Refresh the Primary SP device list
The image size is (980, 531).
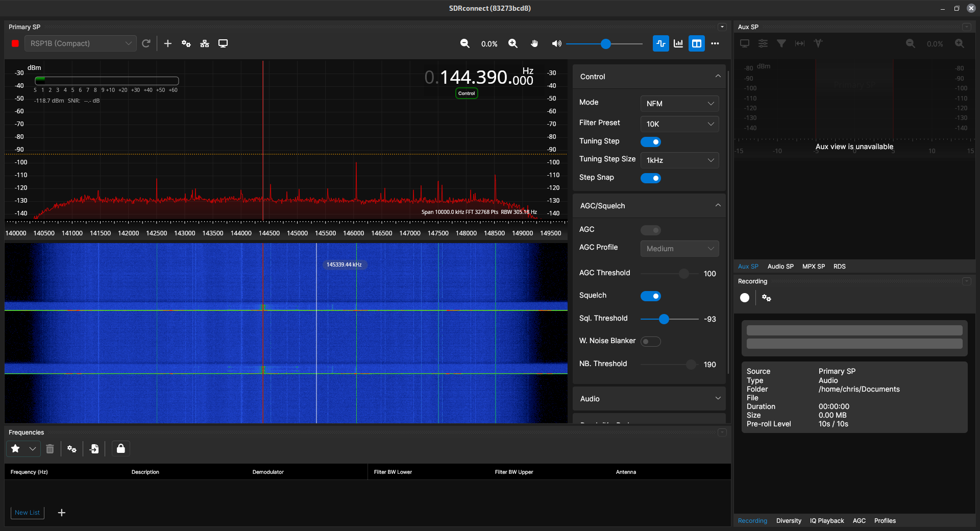click(146, 43)
